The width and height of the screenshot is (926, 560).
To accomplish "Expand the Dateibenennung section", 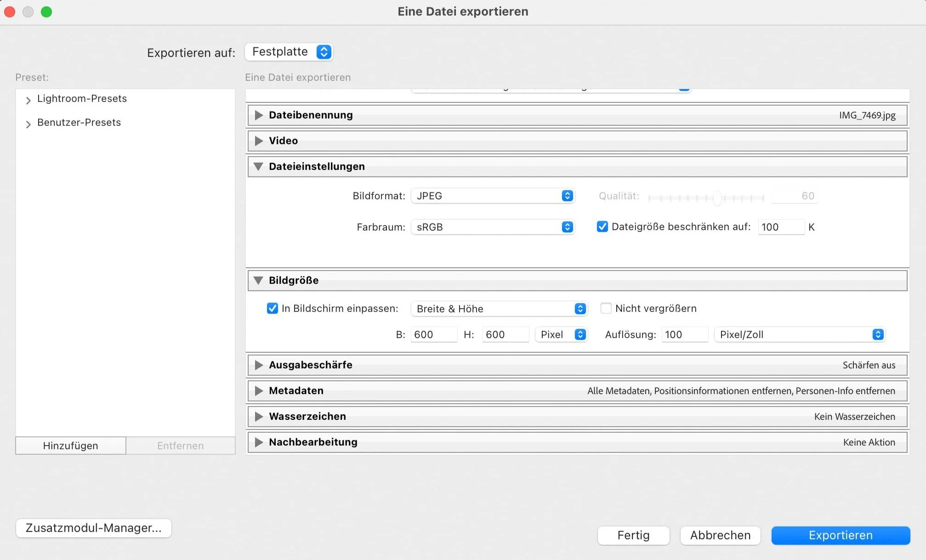I will tap(259, 115).
